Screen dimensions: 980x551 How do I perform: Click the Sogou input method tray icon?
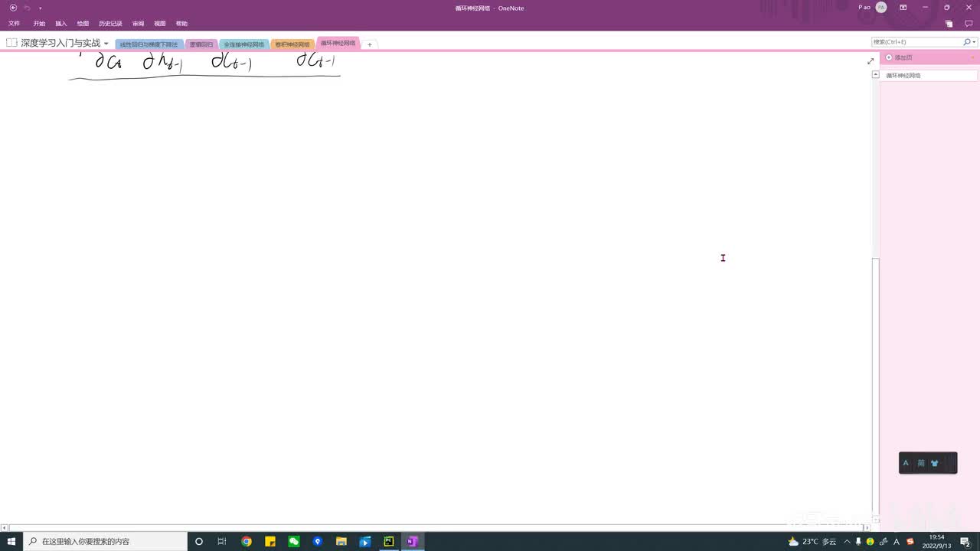[910, 541]
